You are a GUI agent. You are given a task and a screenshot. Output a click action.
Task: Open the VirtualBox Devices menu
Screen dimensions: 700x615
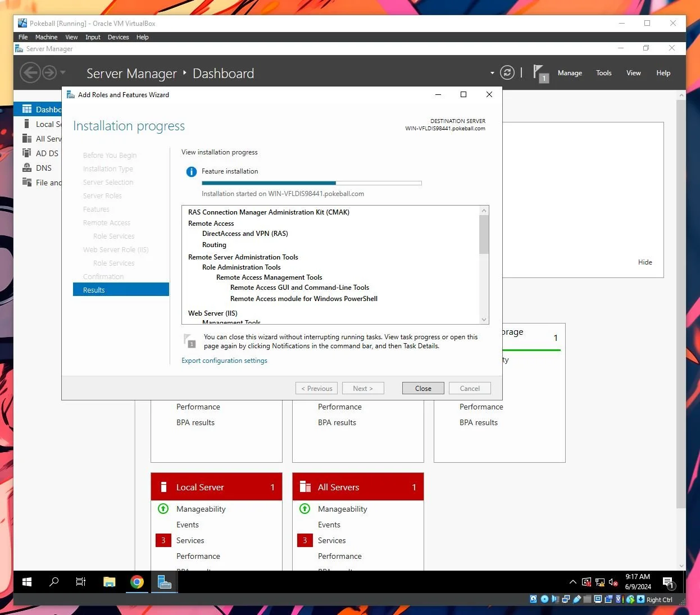[x=118, y=37]
